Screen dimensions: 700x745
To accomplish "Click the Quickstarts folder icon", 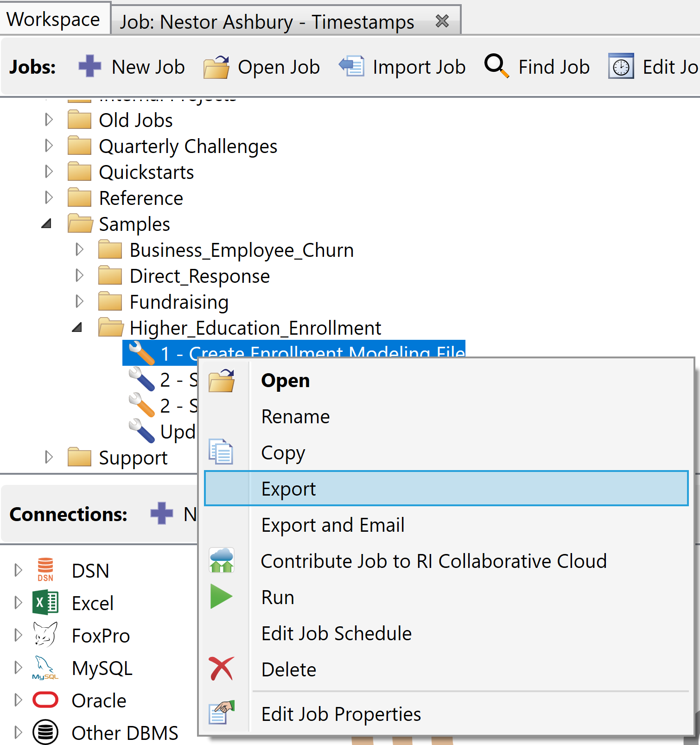I will (79, 172).
